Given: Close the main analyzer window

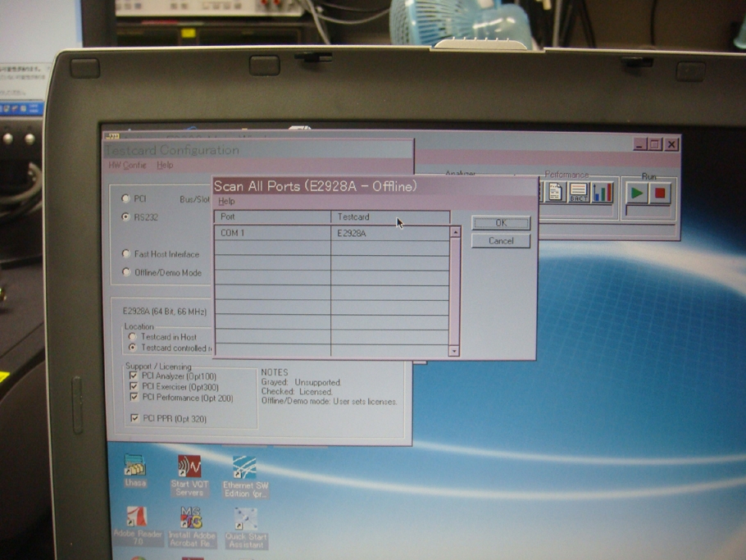Looking at the screenshot, I should (x=671, y=144).
